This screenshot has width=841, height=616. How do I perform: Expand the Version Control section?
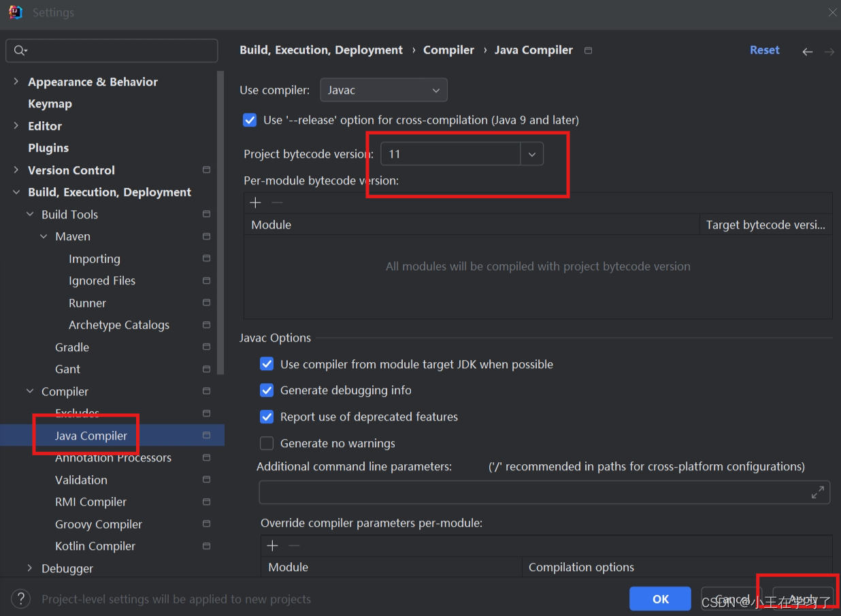click(x=16, y=170)
